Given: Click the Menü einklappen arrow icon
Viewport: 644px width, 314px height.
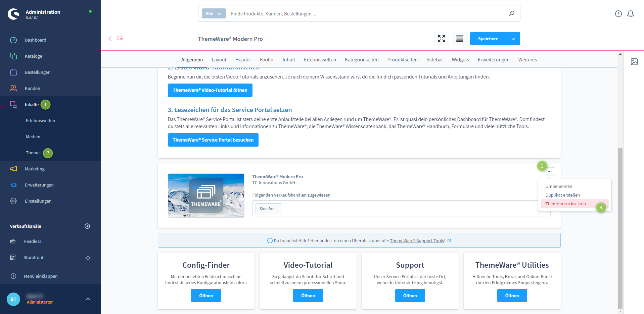Looking at the screenshot, I should [x=13, y=276].
